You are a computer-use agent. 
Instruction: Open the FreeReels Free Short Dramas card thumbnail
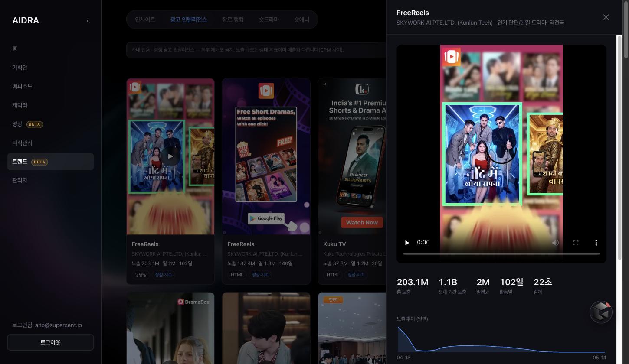[x=266, y=156]
